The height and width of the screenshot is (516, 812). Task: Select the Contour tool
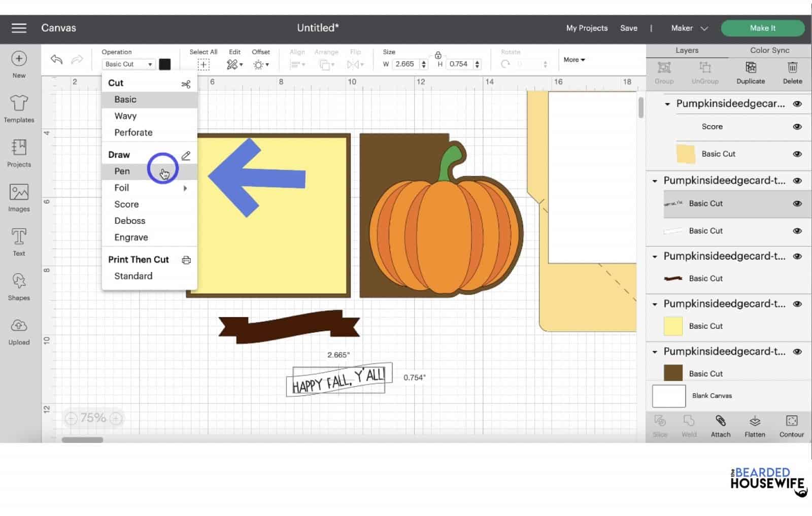pos(791,425)
